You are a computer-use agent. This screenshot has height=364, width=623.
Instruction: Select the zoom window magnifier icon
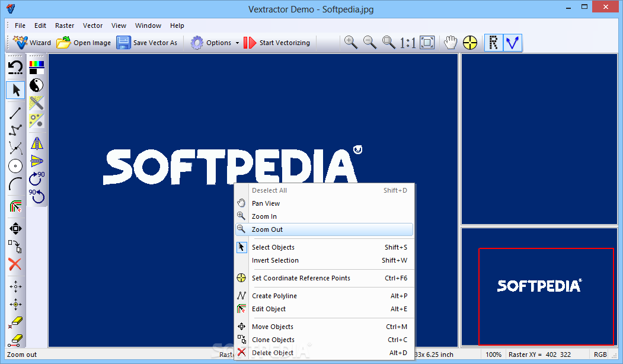click(389, 42)
